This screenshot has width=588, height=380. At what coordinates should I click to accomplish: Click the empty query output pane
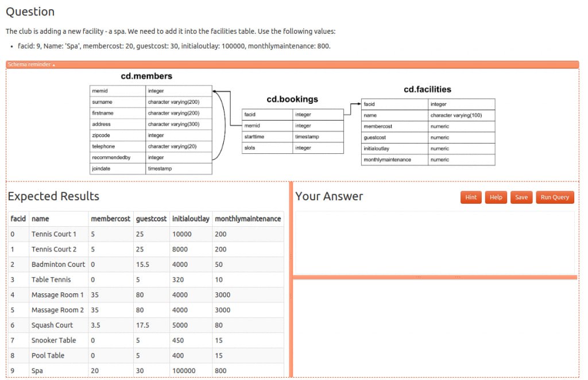tap(435, 328)
